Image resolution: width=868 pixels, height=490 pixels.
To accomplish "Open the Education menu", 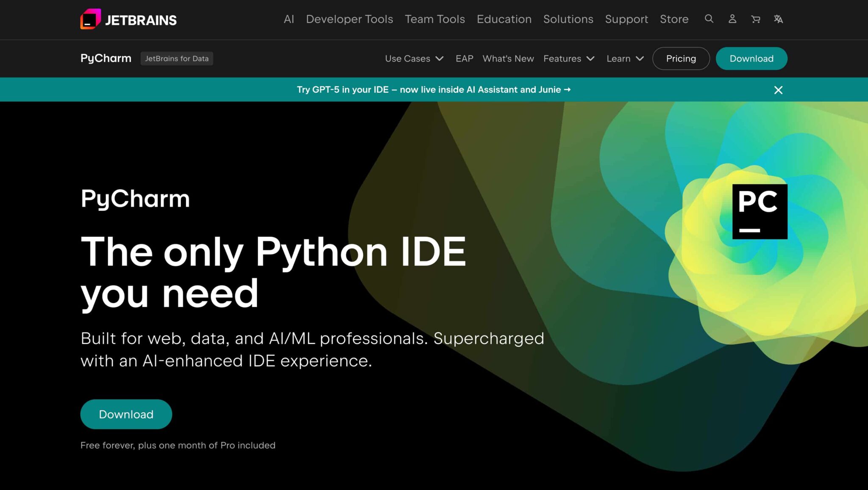I will (504, 19).
